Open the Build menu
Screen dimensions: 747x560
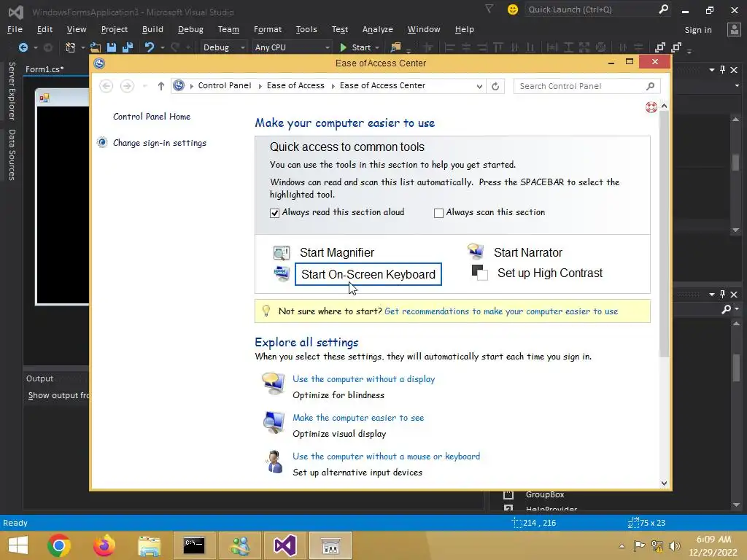(152, 29)
